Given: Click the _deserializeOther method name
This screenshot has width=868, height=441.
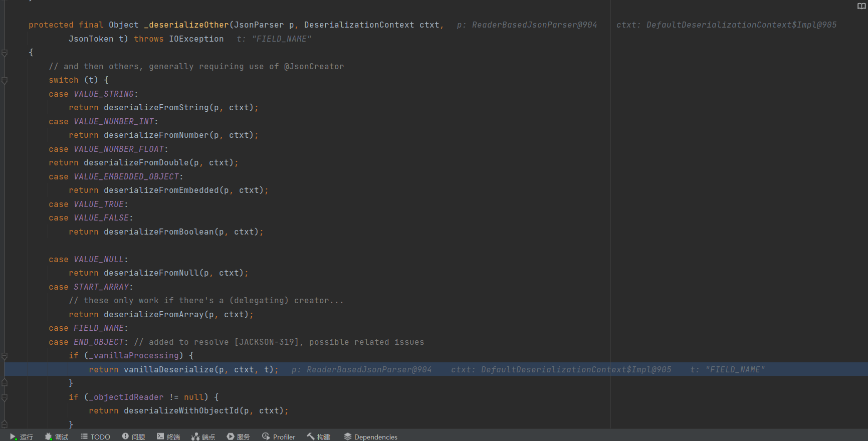Looking at the screenshot, I should [x=186, y=25].
